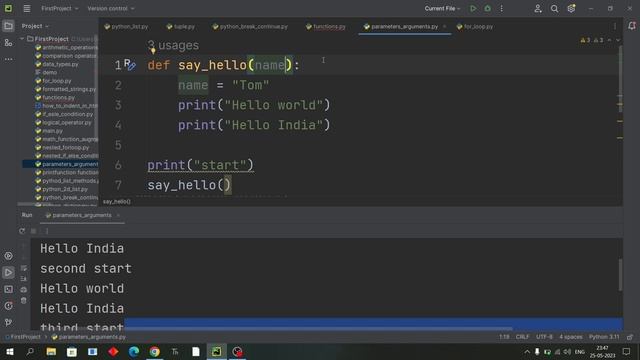640x360 pixels.
Task: Run the current file with green play button
Action: tap(473, 8)
